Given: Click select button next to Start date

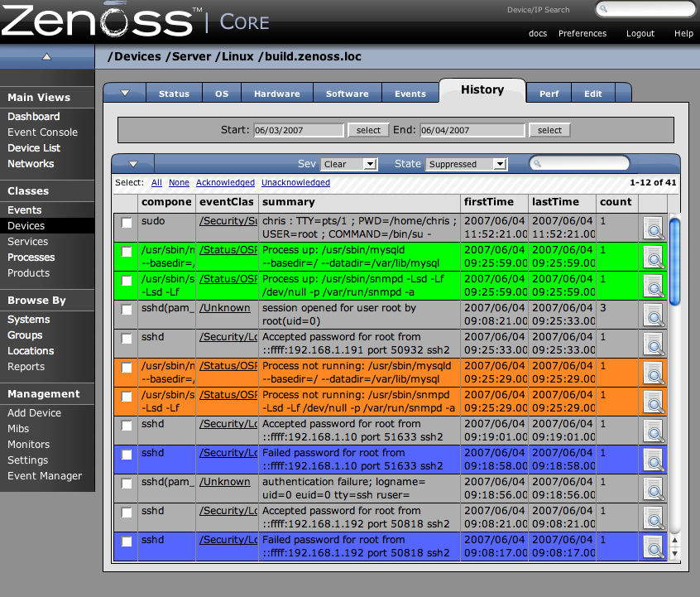Looking at the screenshot, I should point(368,130).
